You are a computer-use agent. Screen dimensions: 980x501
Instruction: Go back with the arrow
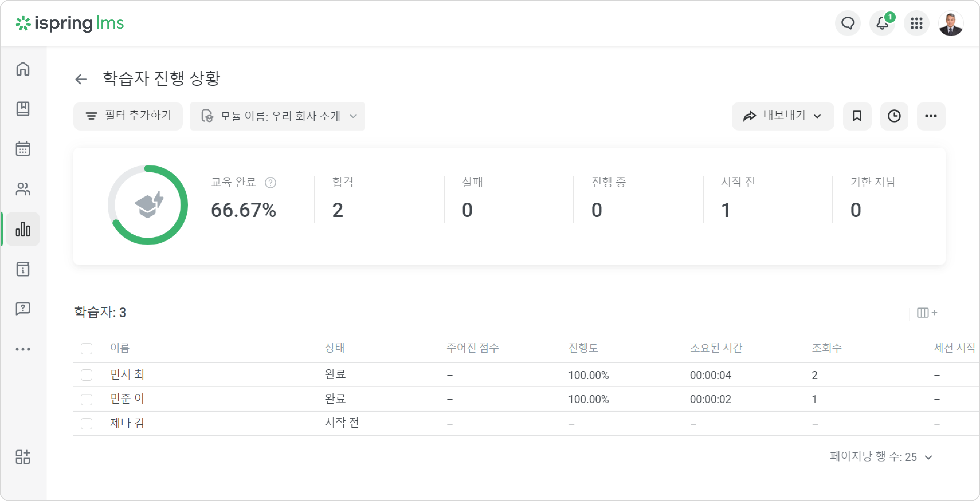point(81,79)
